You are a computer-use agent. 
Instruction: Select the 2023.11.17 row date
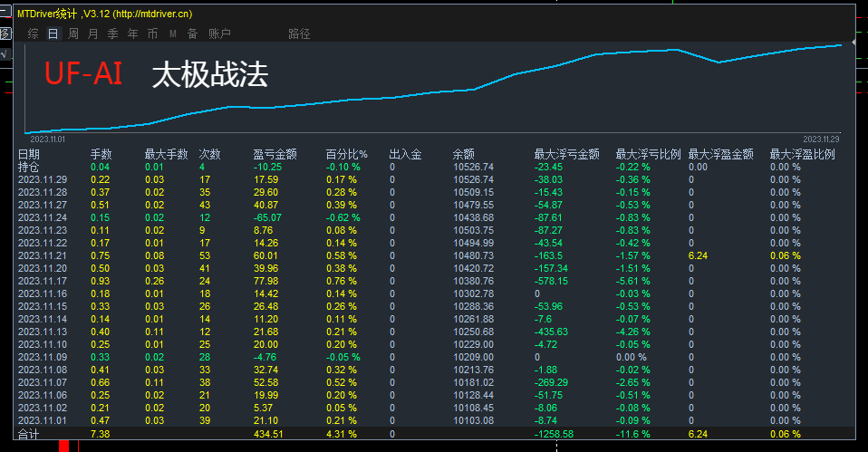click(43, 282)
